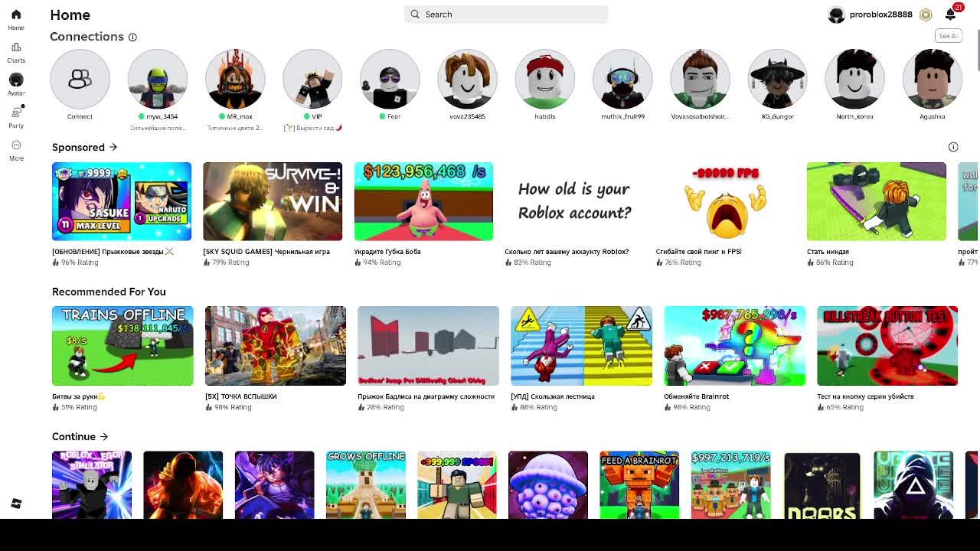Open the slippery stairs game thumbnail
The width and height of the screenshot is (980, 551).
click(x=581, y=346)
